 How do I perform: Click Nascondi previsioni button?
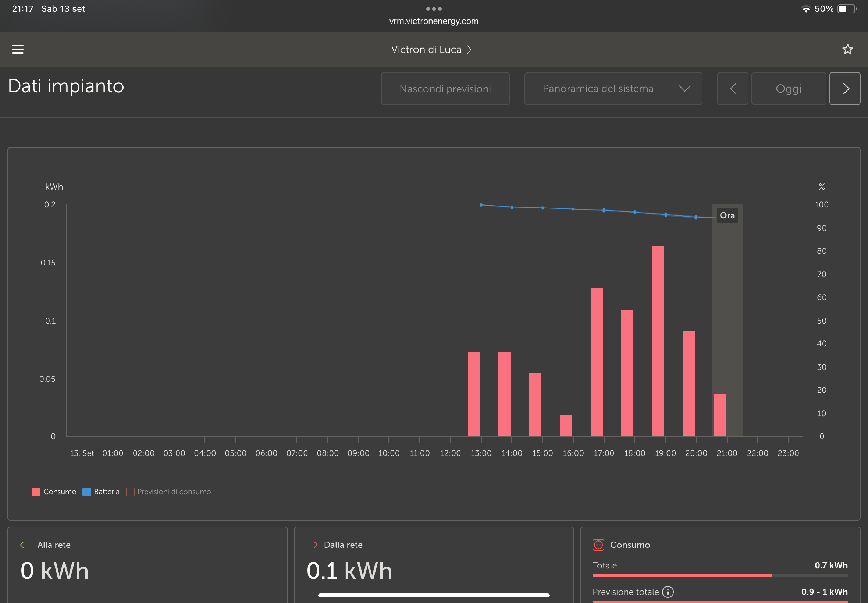pos(445,89)
